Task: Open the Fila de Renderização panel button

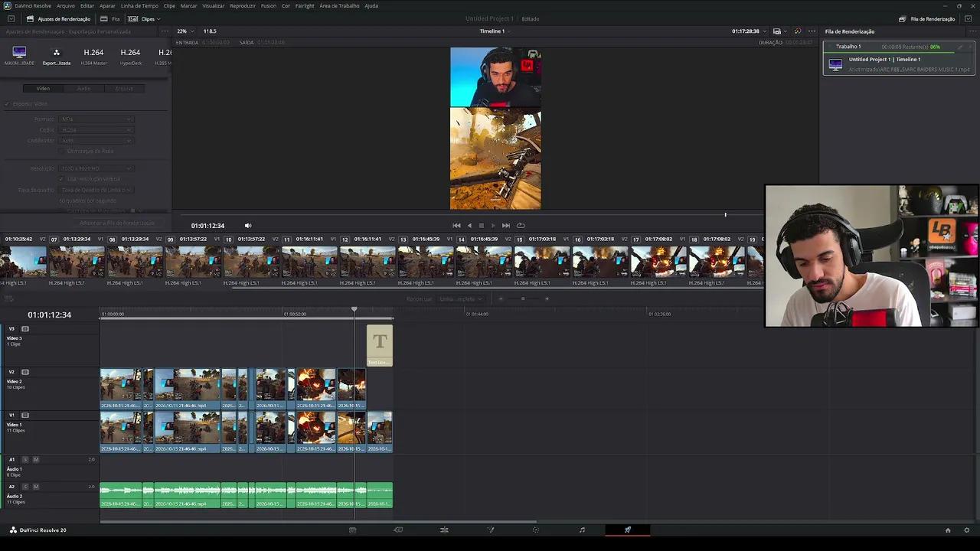Action: tap(926, 18)
